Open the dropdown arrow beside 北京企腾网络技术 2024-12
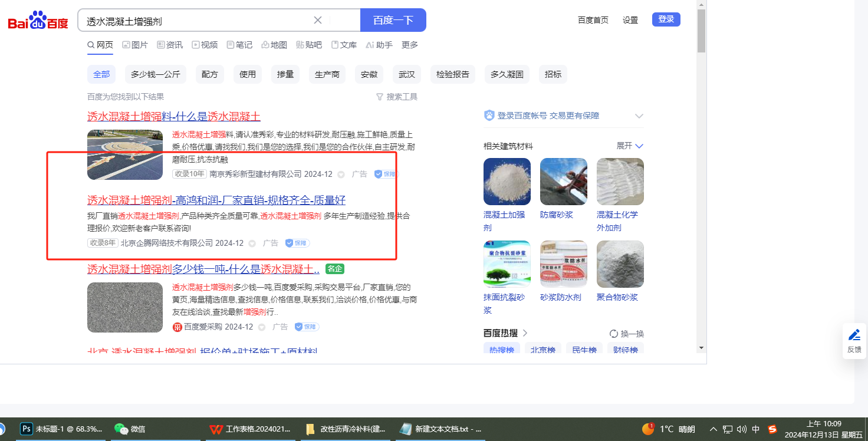This screenshot has height=441, width=868. (252, 243)
